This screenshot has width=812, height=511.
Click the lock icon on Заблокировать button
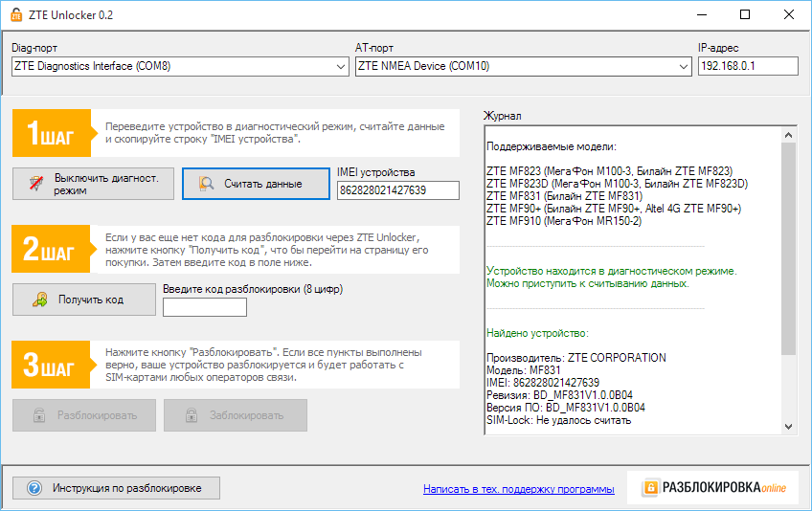coord(192,415)
